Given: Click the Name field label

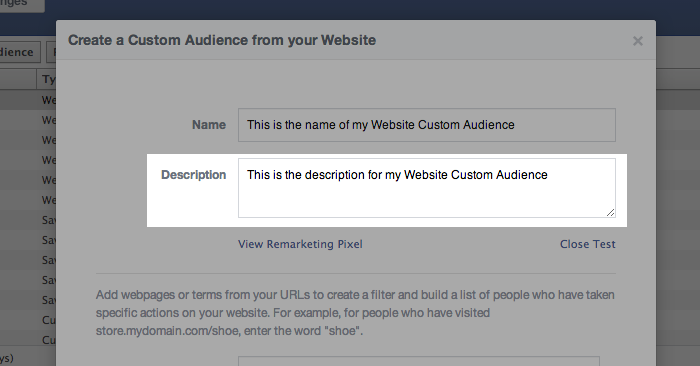Looking at the screenshot, I should (209, 125).
